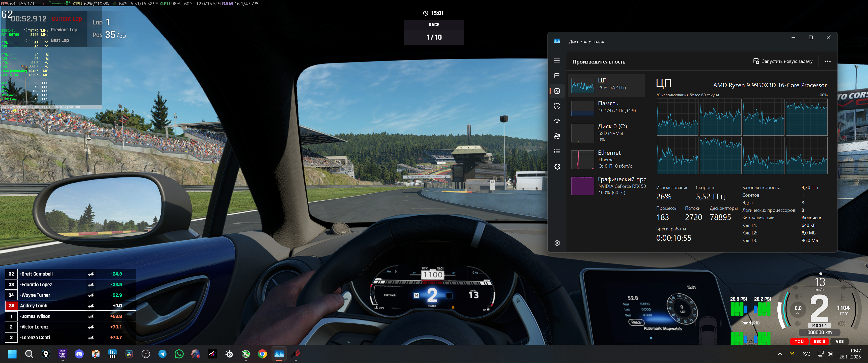The height and width of the screenshot is (363, 868).
Task: Open the App history page icon
Action: point(557,106)
